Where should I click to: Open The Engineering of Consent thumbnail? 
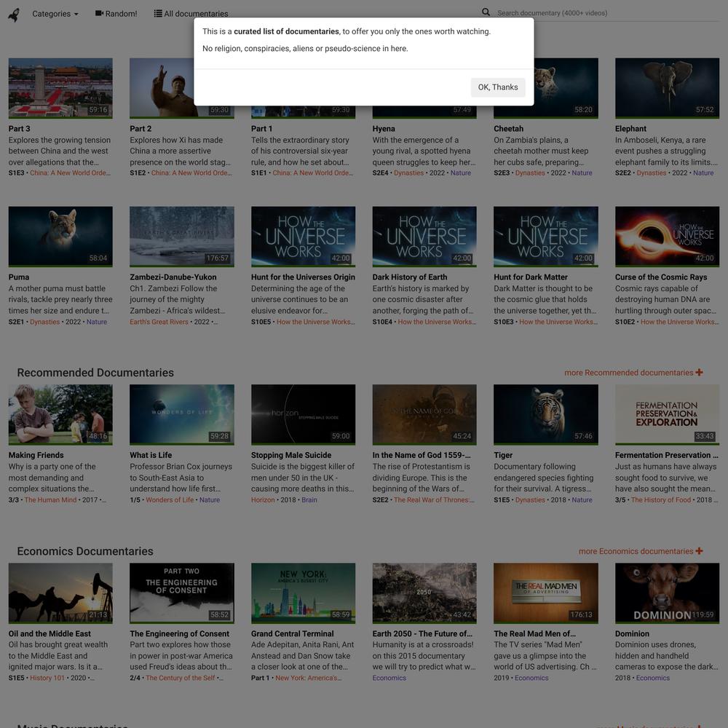coord(181,593)
